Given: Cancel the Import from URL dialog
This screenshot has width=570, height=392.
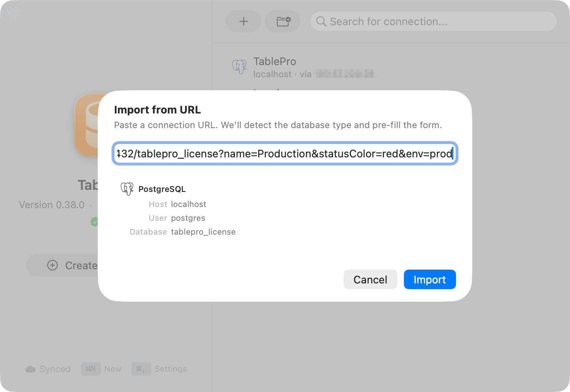Looking at the screenshot, I should (370, 279).
